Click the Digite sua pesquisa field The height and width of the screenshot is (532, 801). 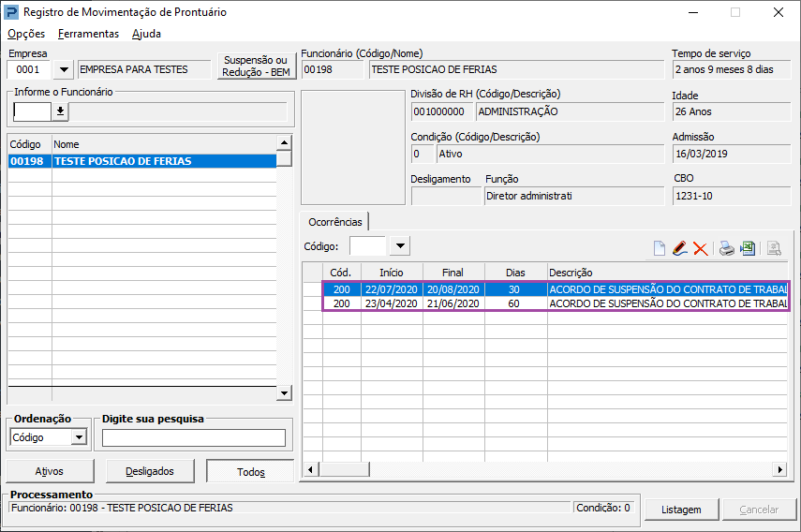pyautogui.click(x=194, y=438)
